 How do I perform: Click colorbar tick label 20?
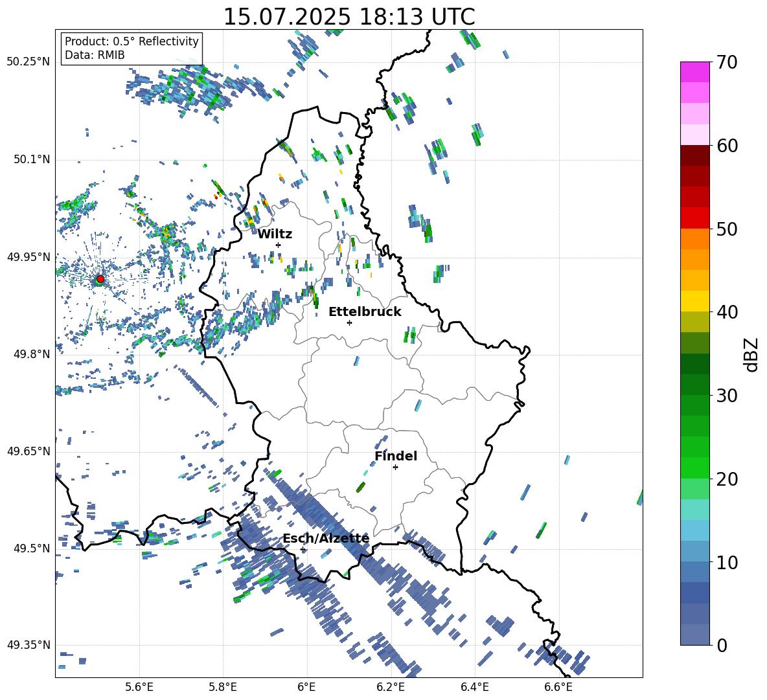727,479
